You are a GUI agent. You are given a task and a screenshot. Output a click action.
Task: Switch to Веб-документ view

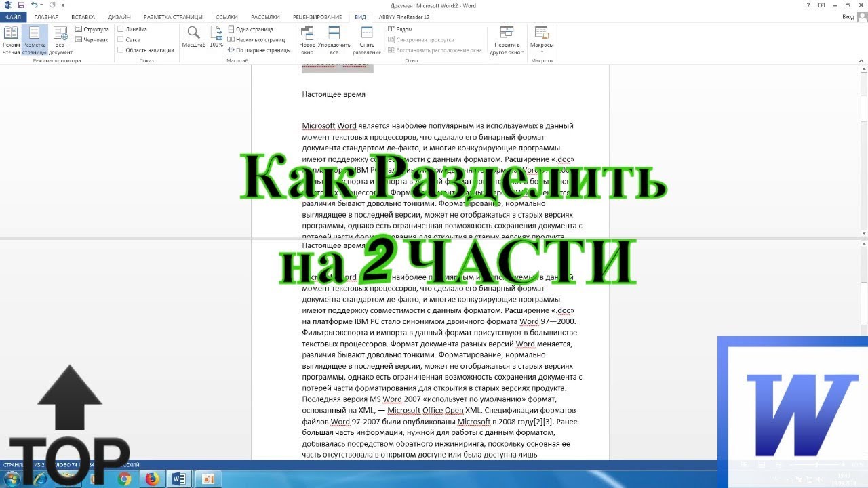(60, 41)
